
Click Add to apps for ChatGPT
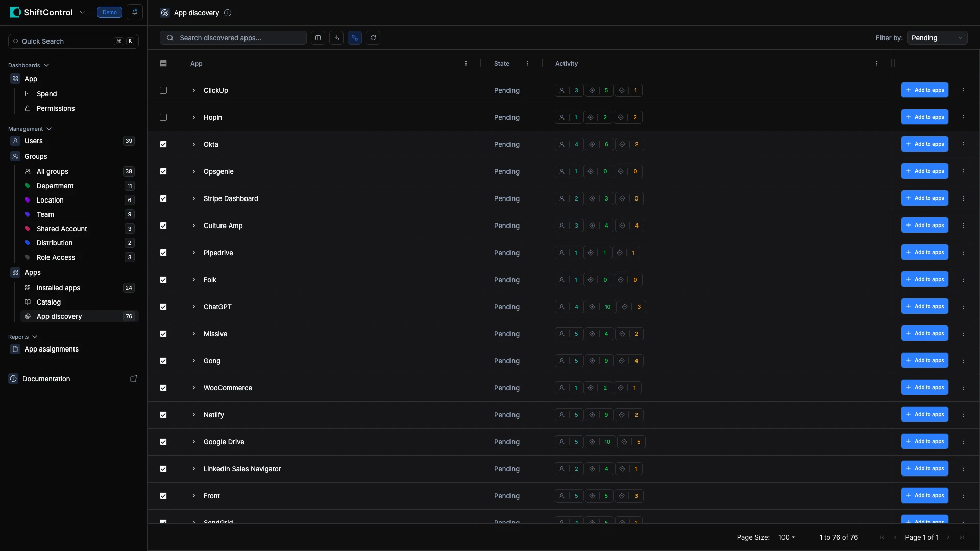[x=924, y=306]
